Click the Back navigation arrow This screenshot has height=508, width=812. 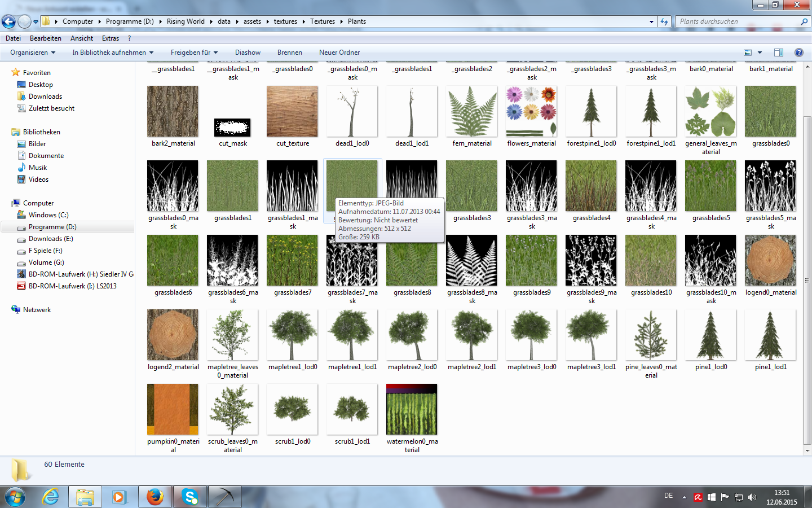click(8, 21)
